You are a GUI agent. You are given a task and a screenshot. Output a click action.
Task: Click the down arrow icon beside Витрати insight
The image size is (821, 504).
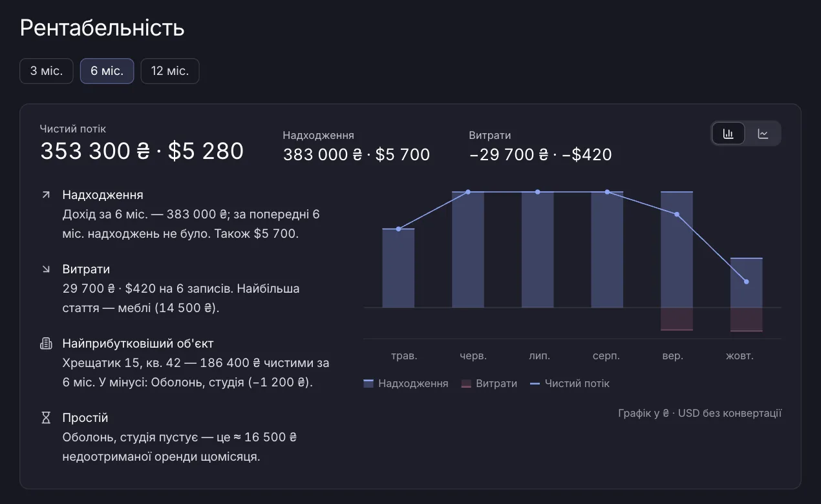click(x=46, y=269)
